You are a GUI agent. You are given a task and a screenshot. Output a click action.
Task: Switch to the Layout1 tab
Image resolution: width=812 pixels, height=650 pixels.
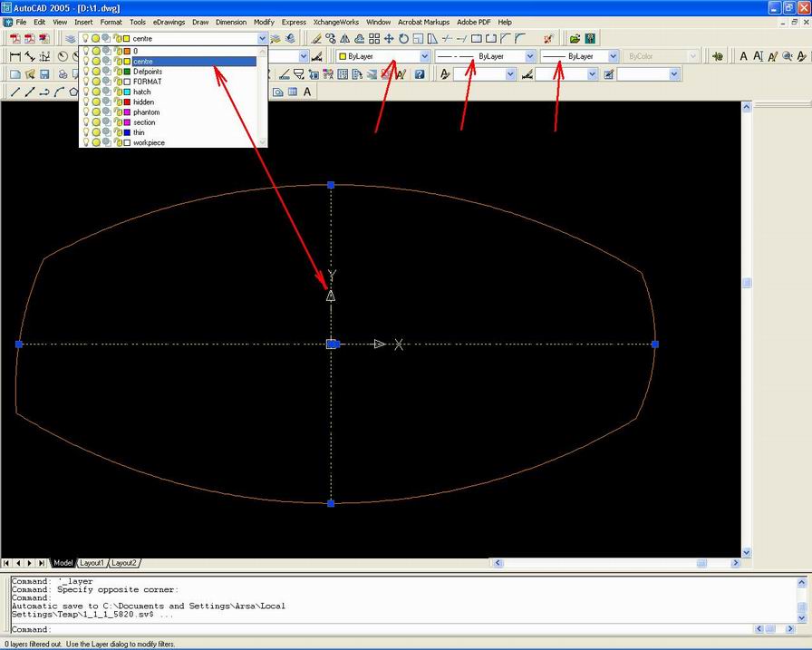[x=92, y=563]
